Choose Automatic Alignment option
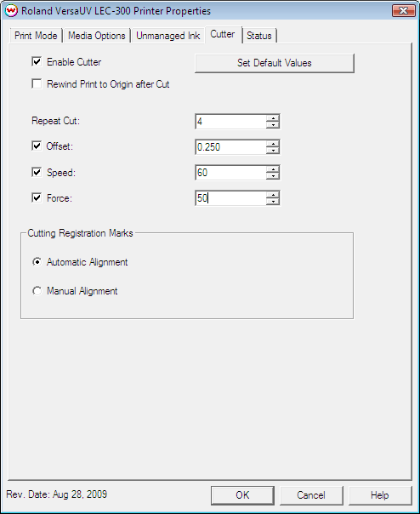 click(37, 262)
